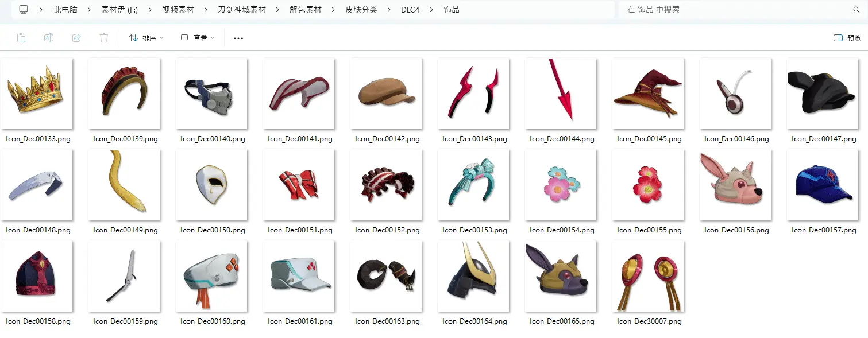Click the Icon_Dec30007.png file name
The width and height of the screenshot is (868, 338).
pos(649,321)
